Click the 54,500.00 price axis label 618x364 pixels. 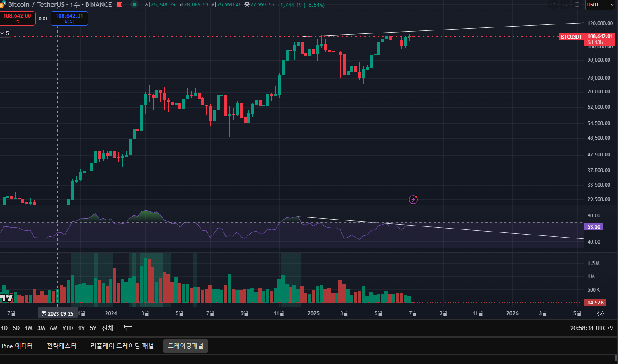[599, 123]
